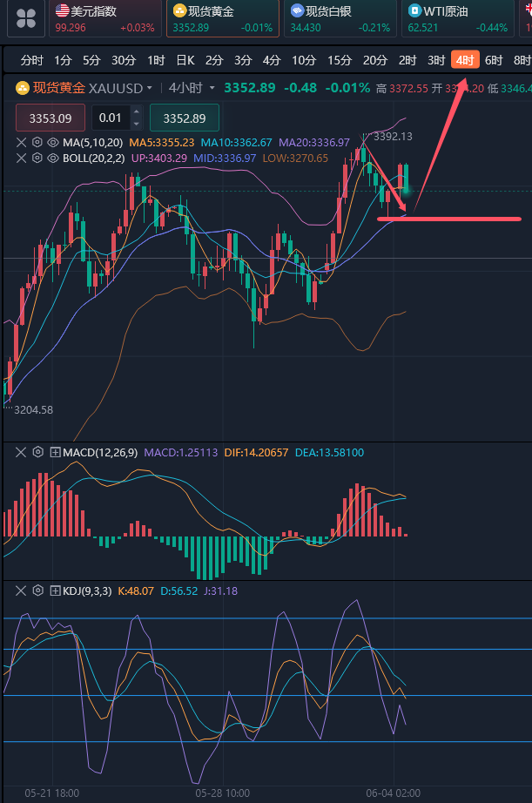
Task: Open the XAUUSD symbol dropdown
Action: [x=150, y=88]
